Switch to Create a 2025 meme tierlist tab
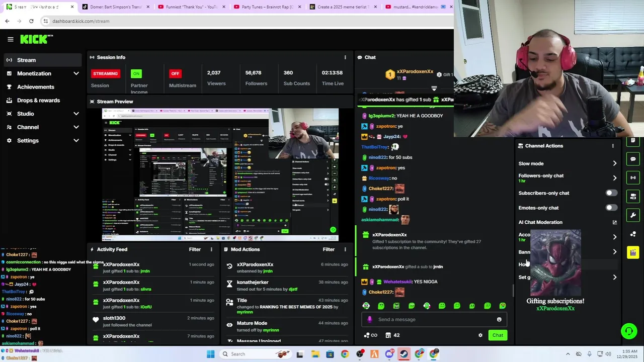The width and height of the screenshot is (644, 362). coord(342,7)
